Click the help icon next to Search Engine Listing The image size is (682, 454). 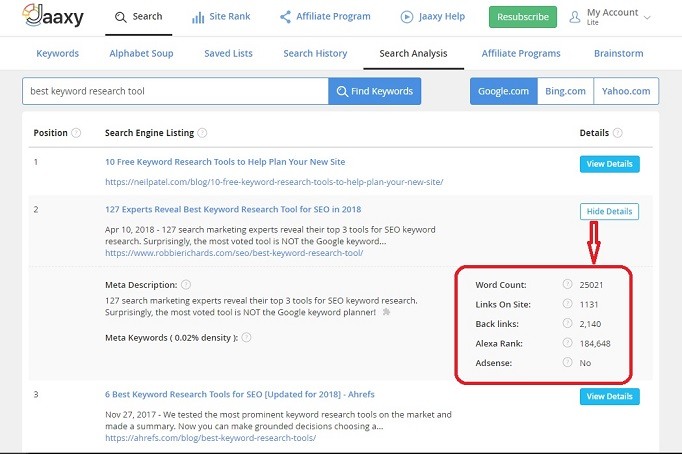[x=202, y=133]
